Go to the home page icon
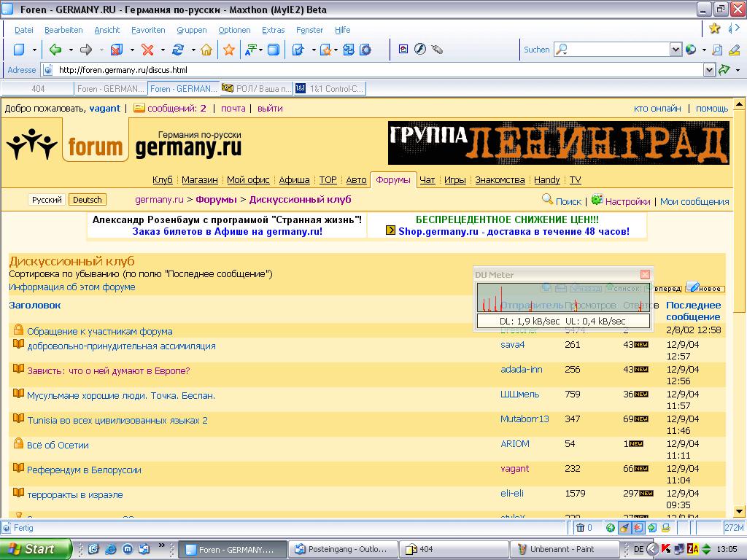The image size is (747, 560). (x=206, y=50)
